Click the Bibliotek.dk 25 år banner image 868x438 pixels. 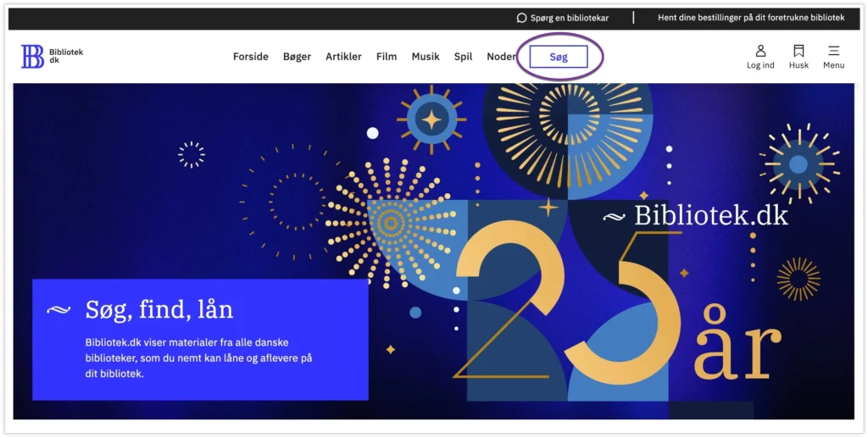click(x=433, y=251)
